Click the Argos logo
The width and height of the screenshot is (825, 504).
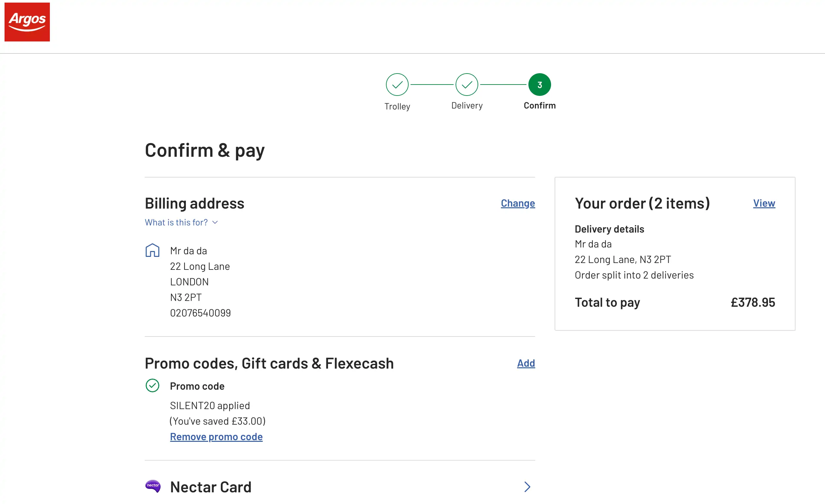pyautogui.click(x=27, y=22)
